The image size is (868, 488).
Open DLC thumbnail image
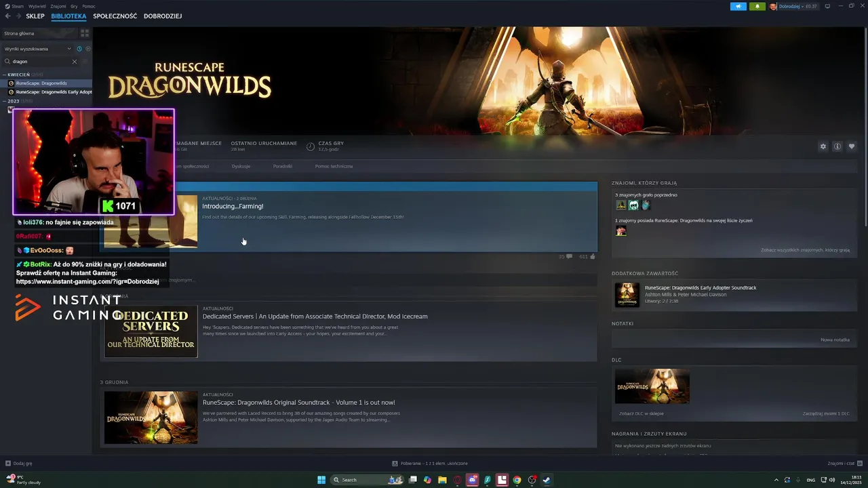(652, 386)
